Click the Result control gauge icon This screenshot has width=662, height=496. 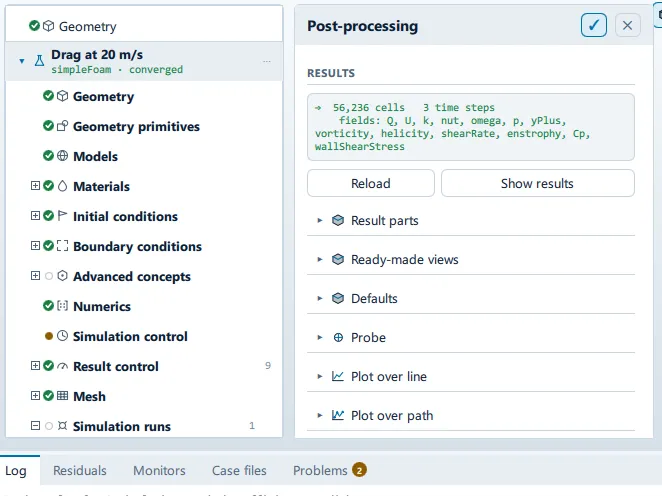pos(62,366)
